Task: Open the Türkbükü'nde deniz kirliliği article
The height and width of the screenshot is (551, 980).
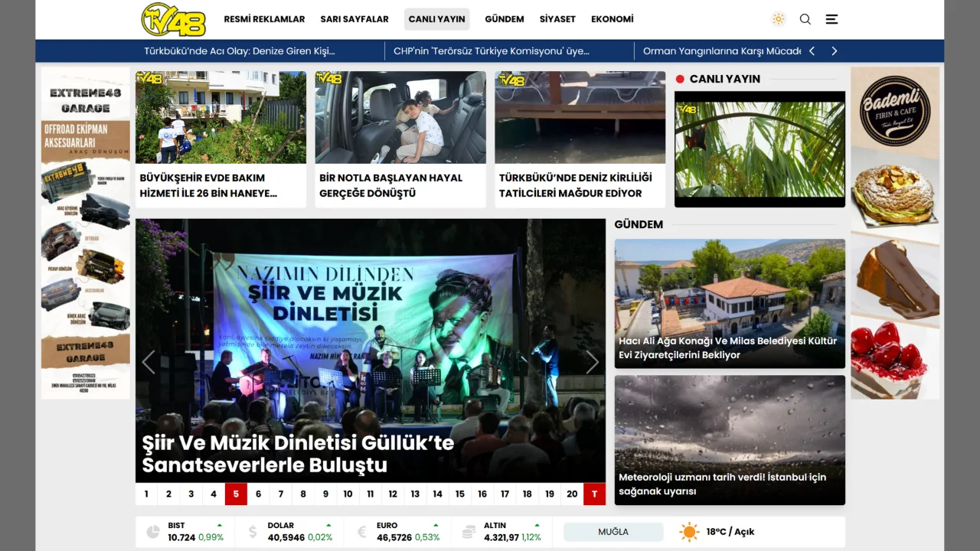Action: click(580, 139)
